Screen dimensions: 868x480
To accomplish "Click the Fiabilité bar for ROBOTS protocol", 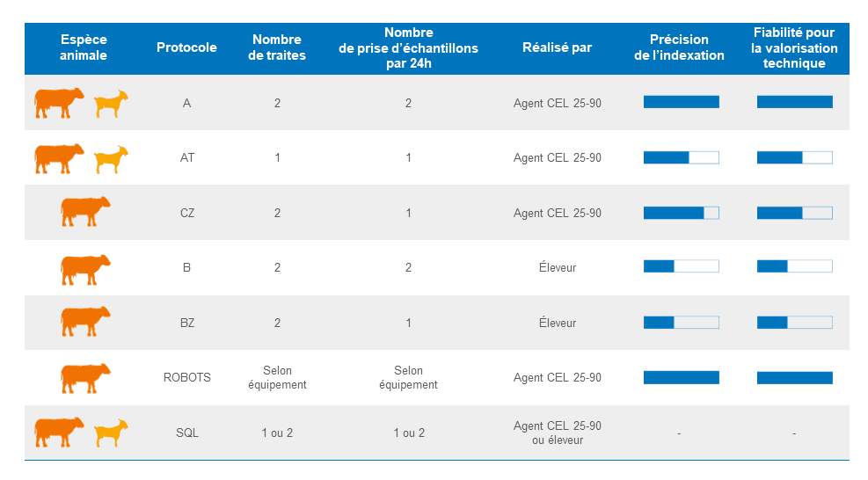I will pyautogui.click(x=794, y=378).
